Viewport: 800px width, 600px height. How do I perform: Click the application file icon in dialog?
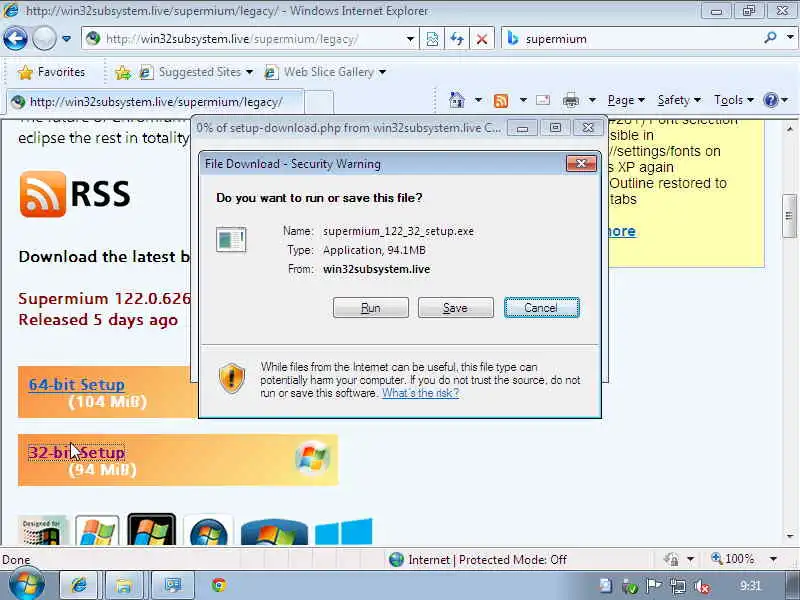pos(231,239)
